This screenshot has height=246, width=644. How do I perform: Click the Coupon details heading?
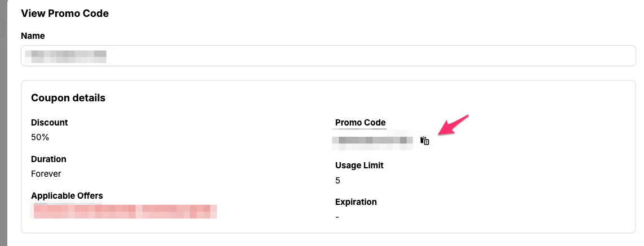point(68,98)
